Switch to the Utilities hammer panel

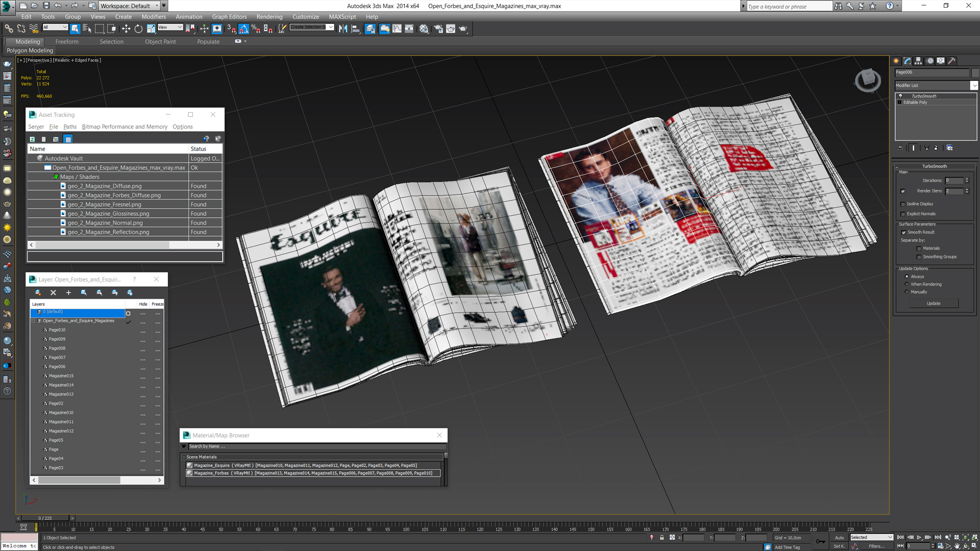click(x=952, y=61)
